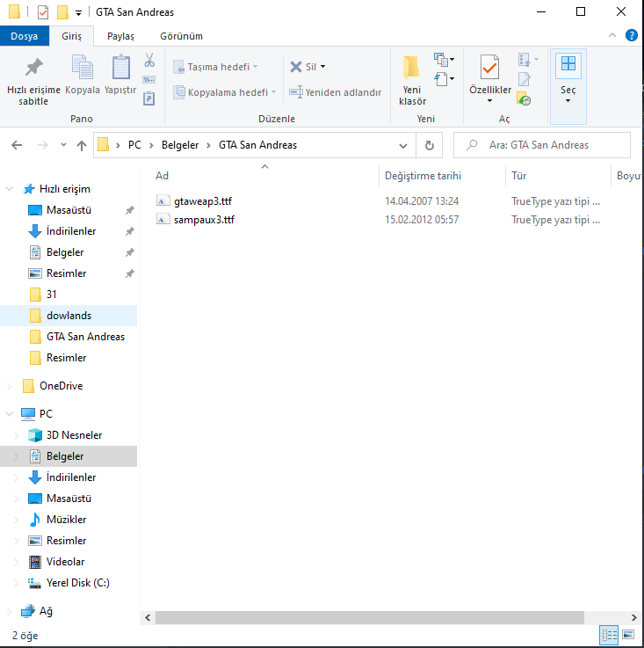
Task: Open the Ağ network item
Action: click(46, 611)
